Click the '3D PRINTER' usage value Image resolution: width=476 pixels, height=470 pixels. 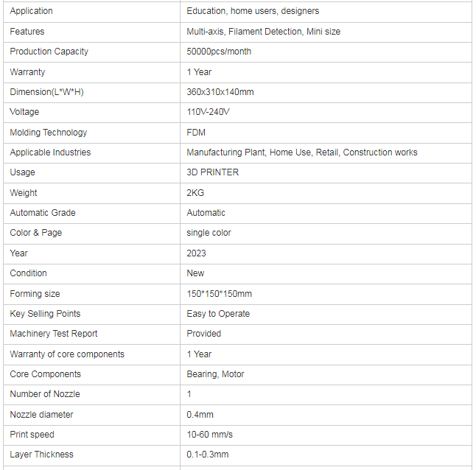point(213,172)
